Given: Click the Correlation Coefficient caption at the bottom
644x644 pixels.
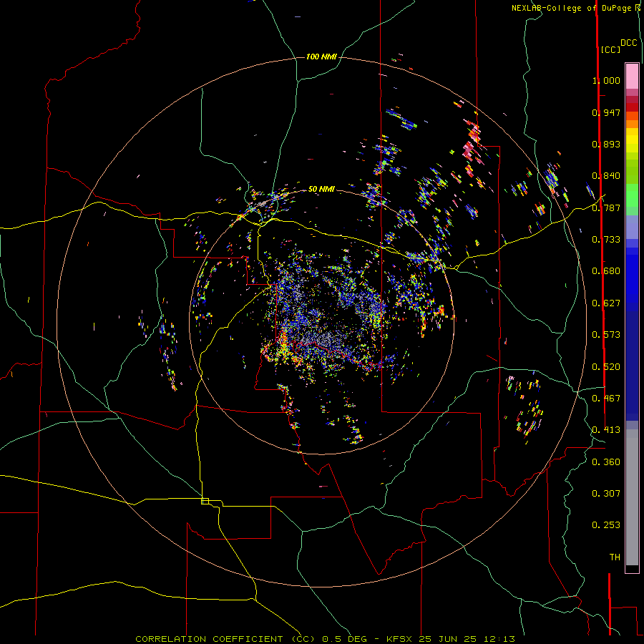Looking at the screenshot, I should click(325, 639).
